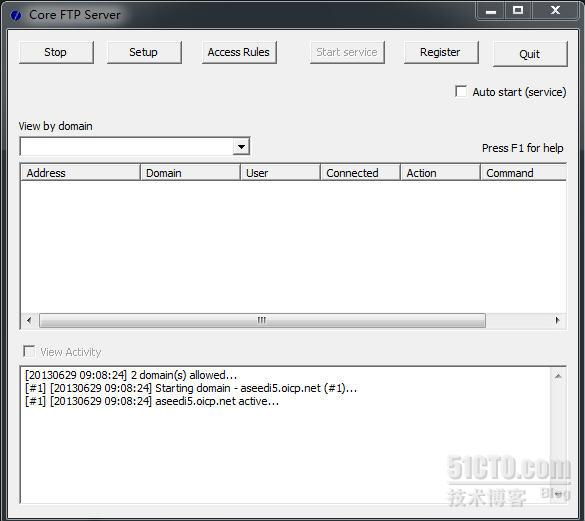
Task: Sort by the Domain column header
Action: 190,173
